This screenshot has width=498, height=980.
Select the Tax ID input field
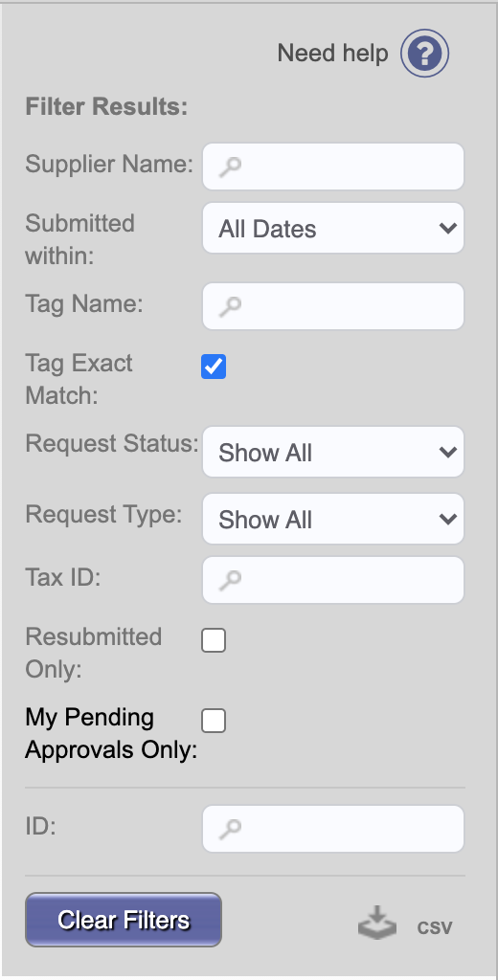(x=333, y=581)
